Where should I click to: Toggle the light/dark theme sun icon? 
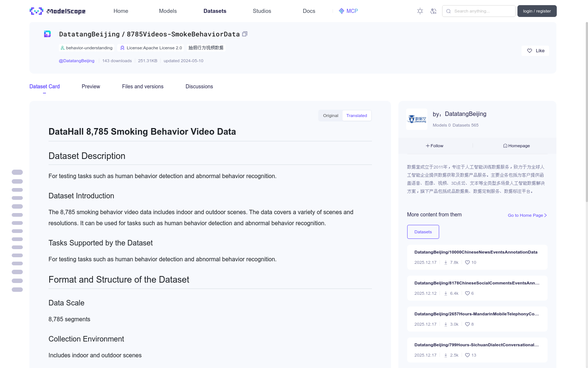(420, 11)
